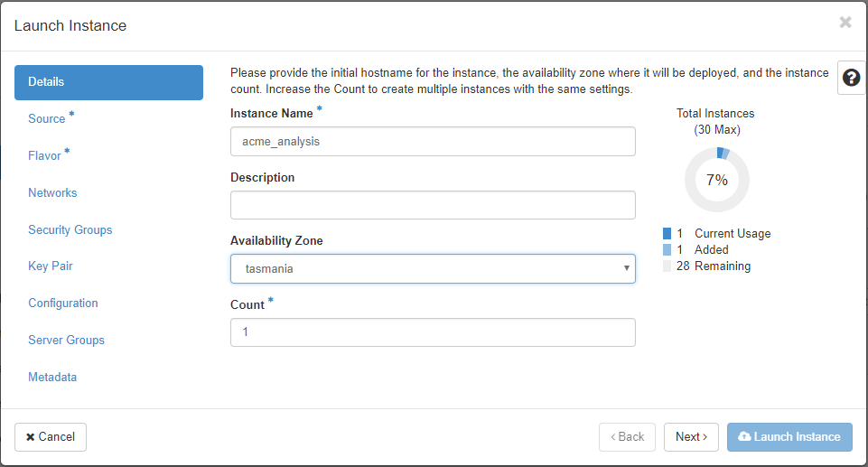Click the "(30 Max)" text
This screenshot has height=467, width=868.
pyautogui.click(x=717, y=129)
